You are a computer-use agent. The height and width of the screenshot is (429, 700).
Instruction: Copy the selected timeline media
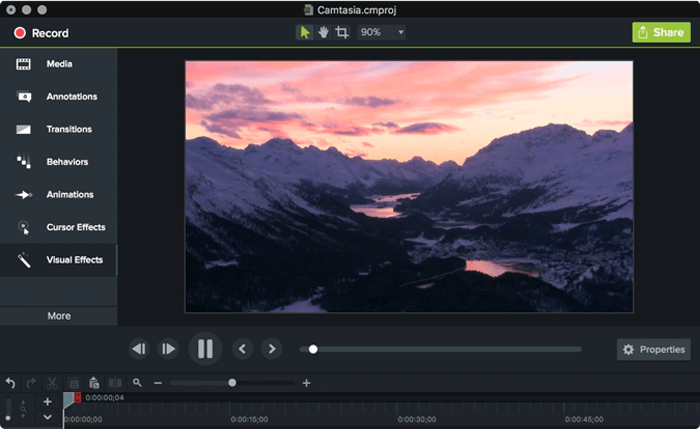[73, 383]
